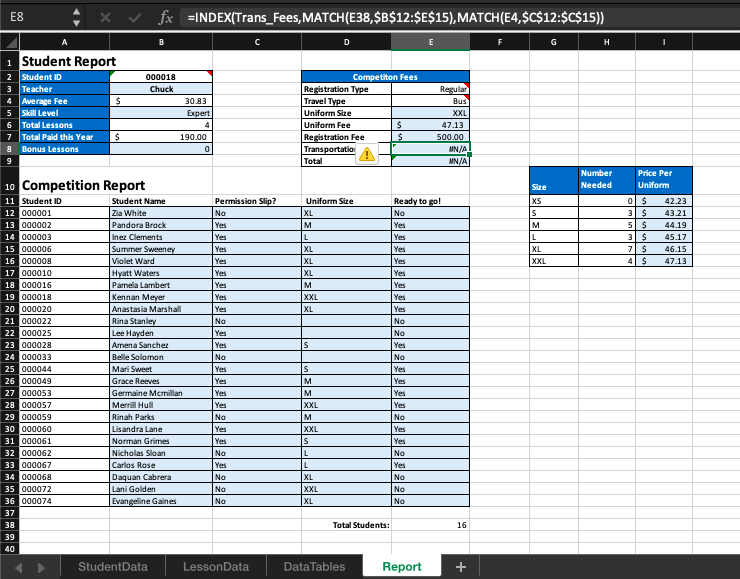This screenshot has height=579, width=740.
Task: Click student ID 000074 cell
Action: (x=65, y=501)
